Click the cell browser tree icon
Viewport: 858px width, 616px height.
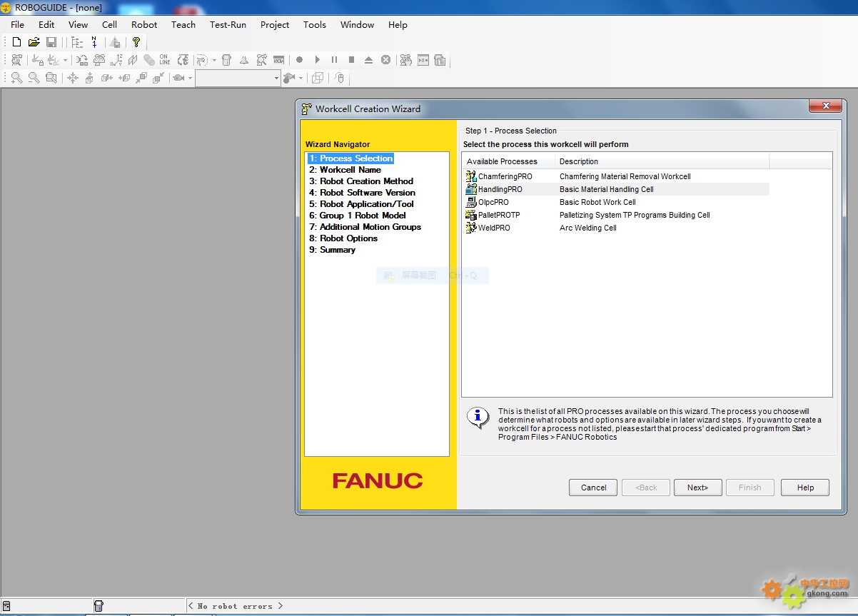[x=77, y=43]
